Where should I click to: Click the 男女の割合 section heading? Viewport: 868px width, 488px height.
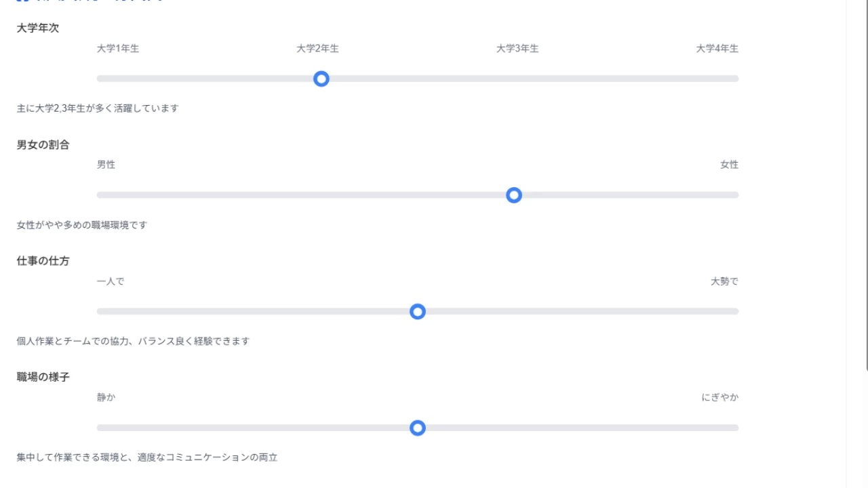coord(43,145)
